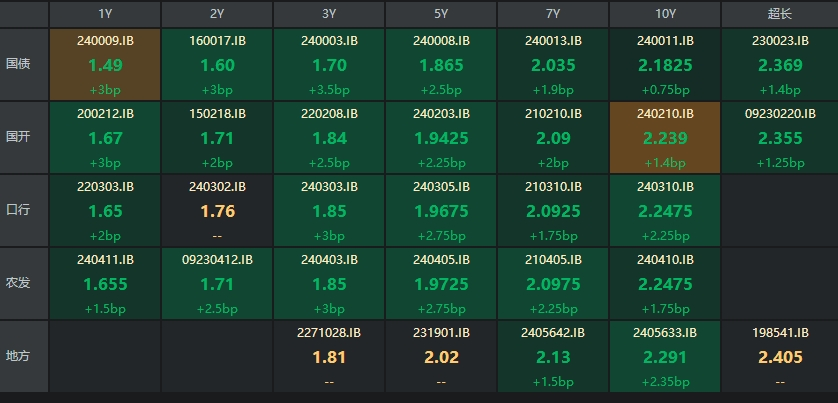Viewport: 838px width, 403px height.
Task: Open bond 2271028.IB cell
Action: point(329,356)
